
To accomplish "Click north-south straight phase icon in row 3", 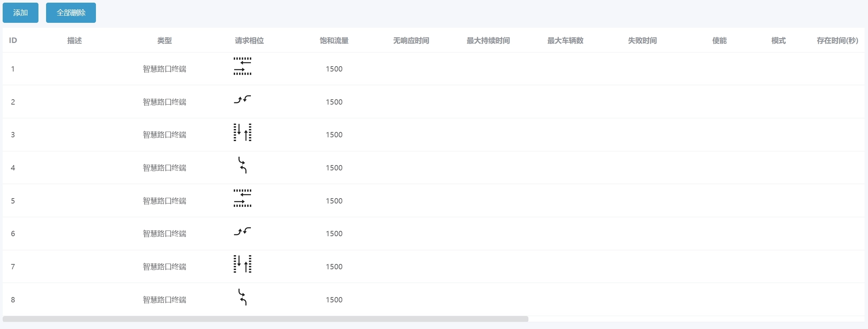I will coord(243,132).
